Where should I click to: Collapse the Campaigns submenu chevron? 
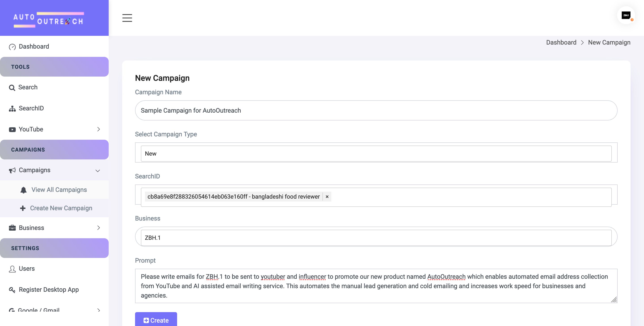(98, 171)
